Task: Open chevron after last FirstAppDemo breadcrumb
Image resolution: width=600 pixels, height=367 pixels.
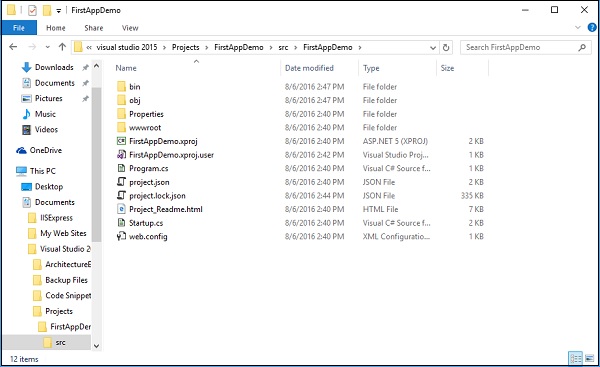Action: (360, 47)
